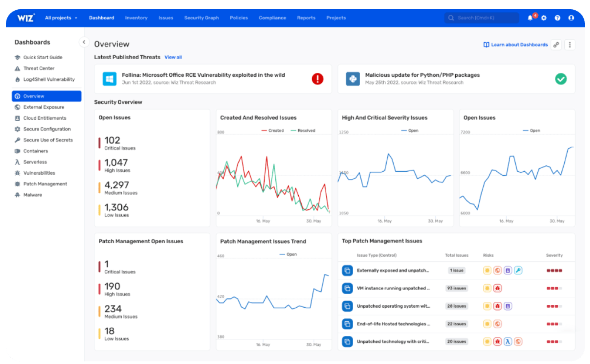This screenshot has width=590, height=364.
Task: Click the notifications bell icon
Action: pos(530,18)
